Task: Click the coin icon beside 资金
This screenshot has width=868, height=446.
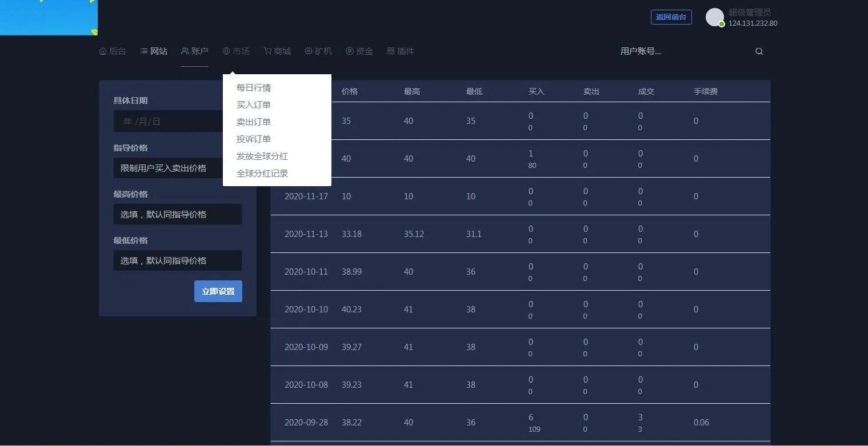Action: 350,51
